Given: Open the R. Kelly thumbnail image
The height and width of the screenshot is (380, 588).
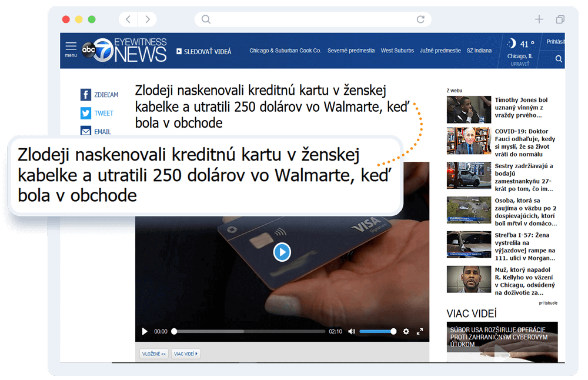Looking at the screenshot, I should coord(469,279).
